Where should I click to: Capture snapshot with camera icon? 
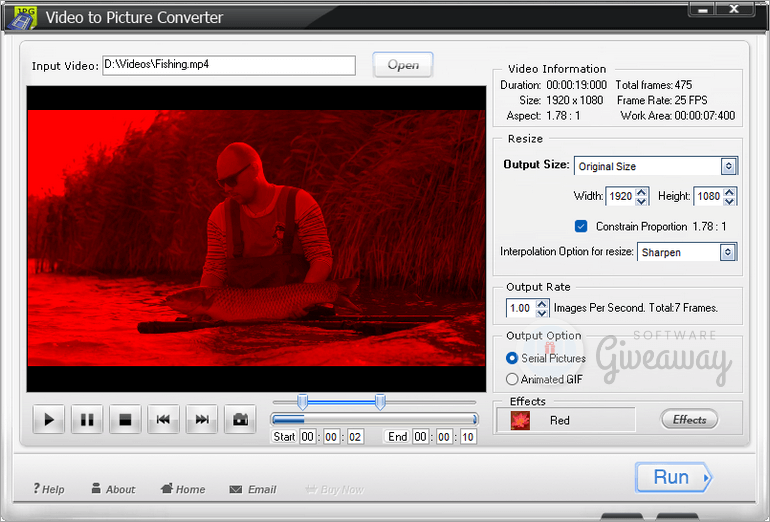point(240,420)
